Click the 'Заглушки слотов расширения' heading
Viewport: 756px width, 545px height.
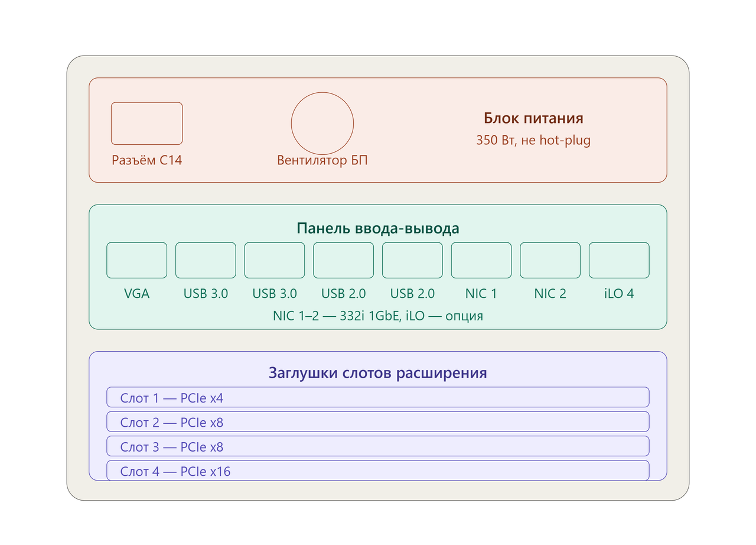point(378,373)
